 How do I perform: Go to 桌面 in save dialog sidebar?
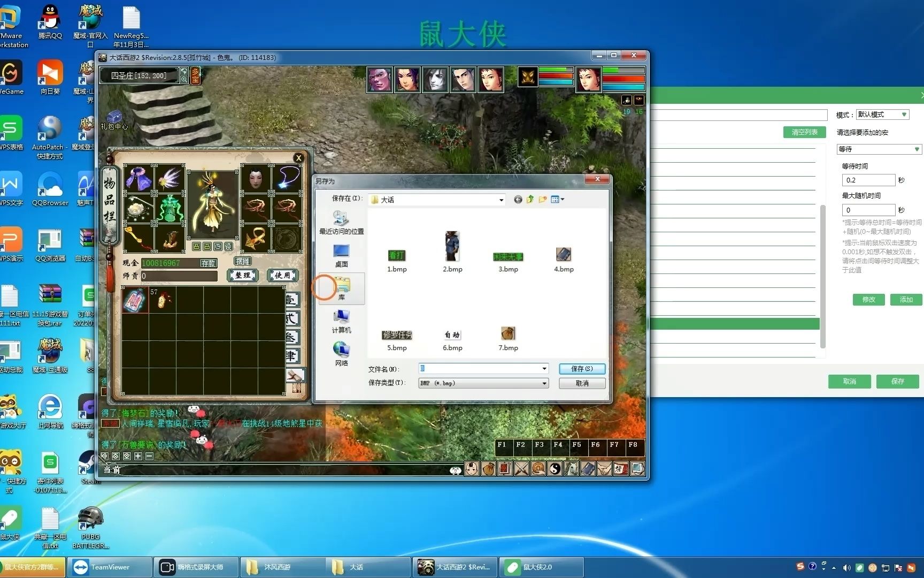click(x=341, y=256)
